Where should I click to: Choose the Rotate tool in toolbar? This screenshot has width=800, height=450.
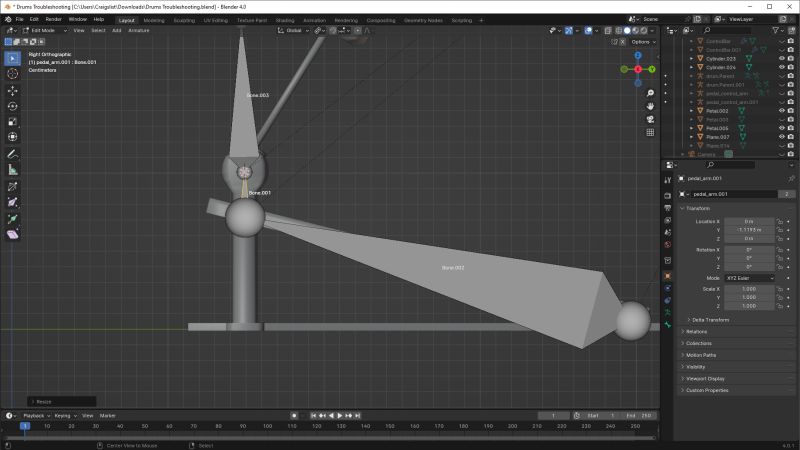[x=13, y=106]
